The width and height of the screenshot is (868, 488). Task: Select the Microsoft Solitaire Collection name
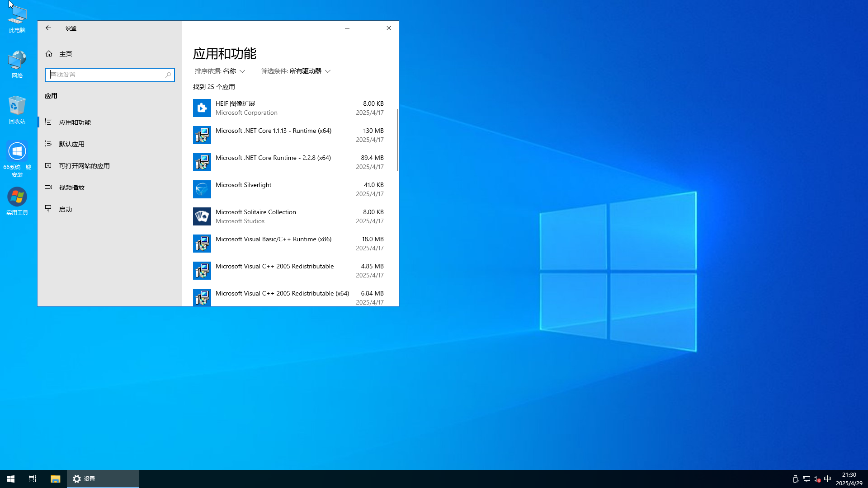[x=256, y=212]
